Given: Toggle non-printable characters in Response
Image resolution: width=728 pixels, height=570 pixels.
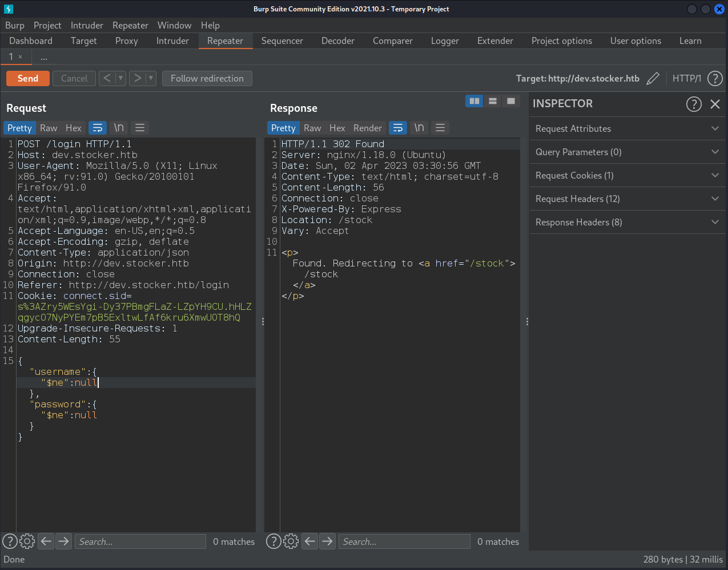Looking at the screenshot, I should [x=419, y=128].
